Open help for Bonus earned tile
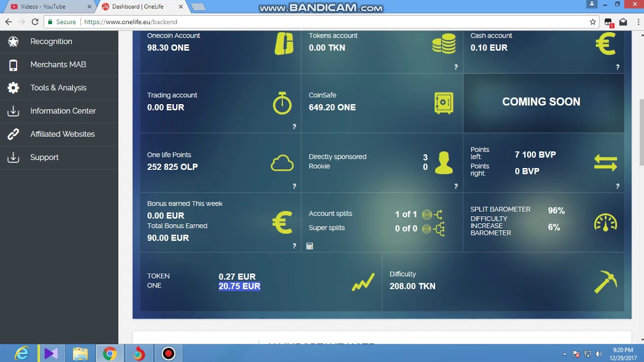The image size is (644, 362). click(294, 246)
